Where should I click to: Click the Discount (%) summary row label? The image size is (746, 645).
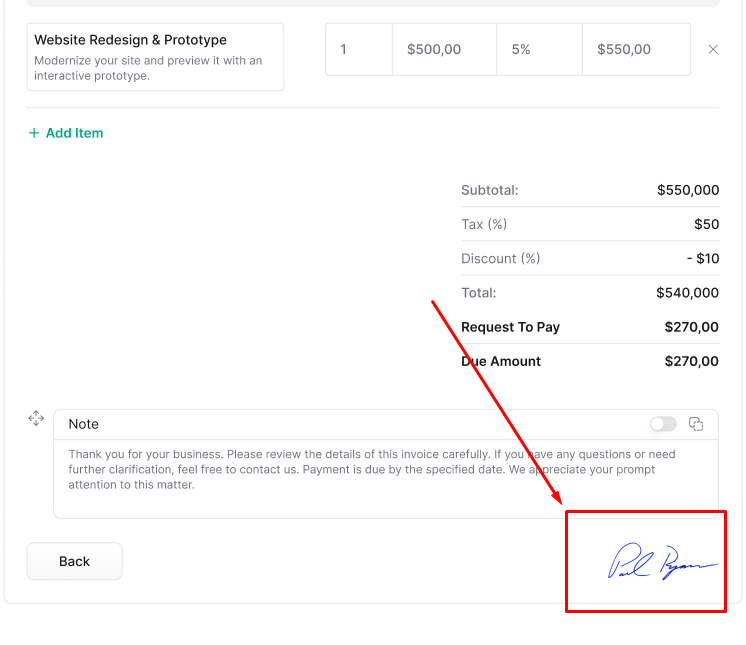coord(500,258)
